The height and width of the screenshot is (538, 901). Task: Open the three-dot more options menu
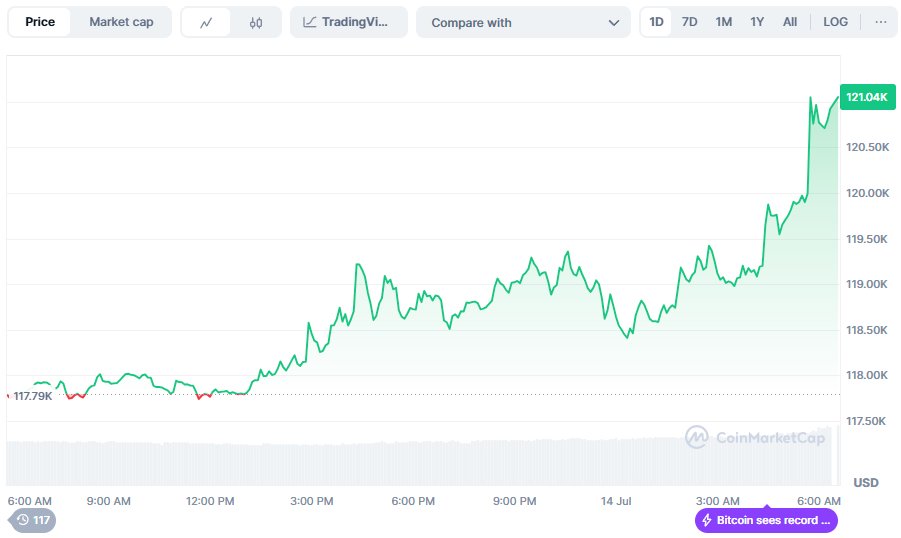880,22
